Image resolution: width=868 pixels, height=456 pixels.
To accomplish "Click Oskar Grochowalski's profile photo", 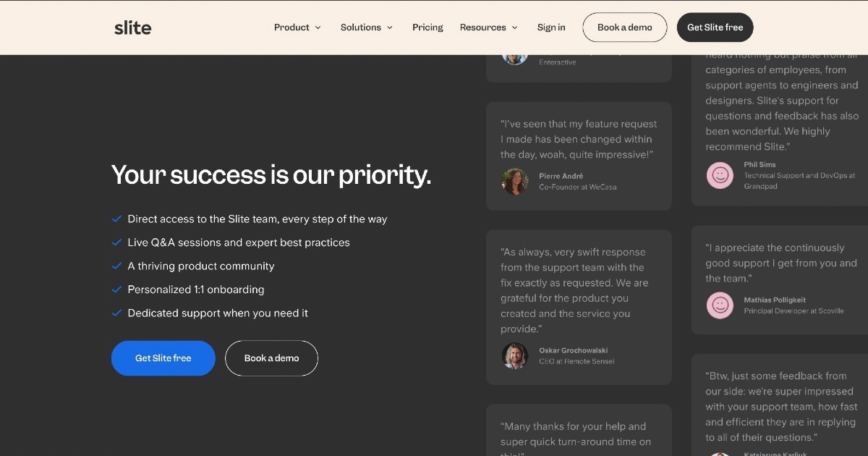I will tap(515, 356).
